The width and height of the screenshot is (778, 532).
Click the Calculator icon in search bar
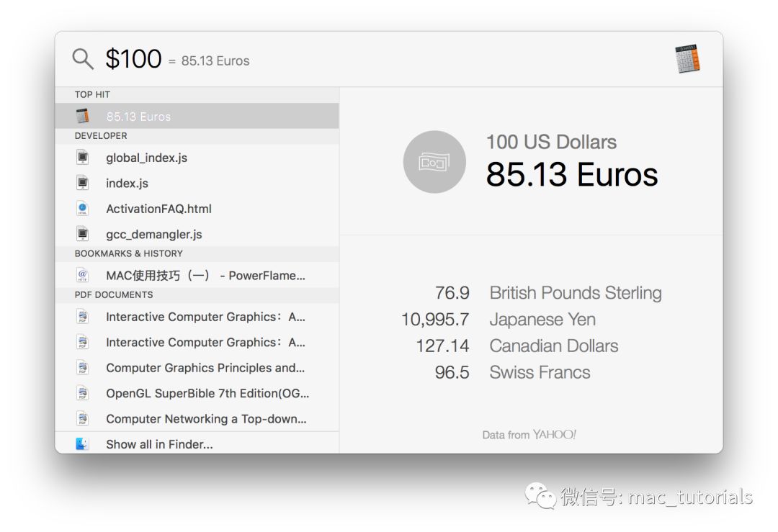687,59
